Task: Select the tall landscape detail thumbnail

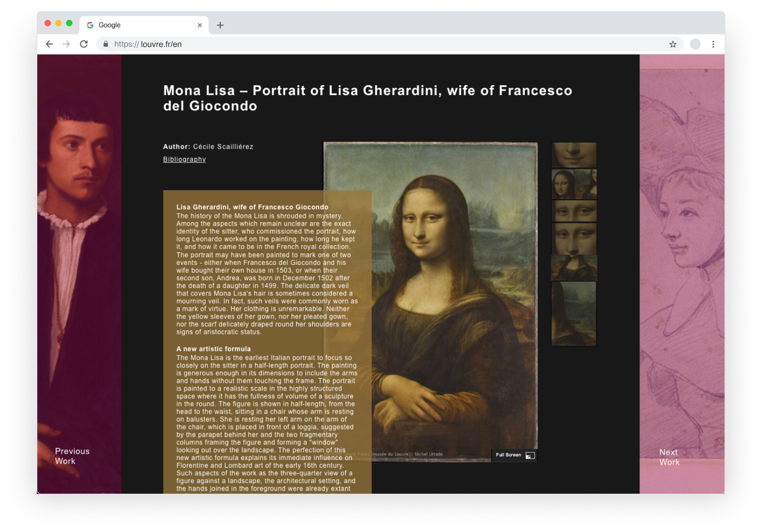Action: (x=574, y=313)
